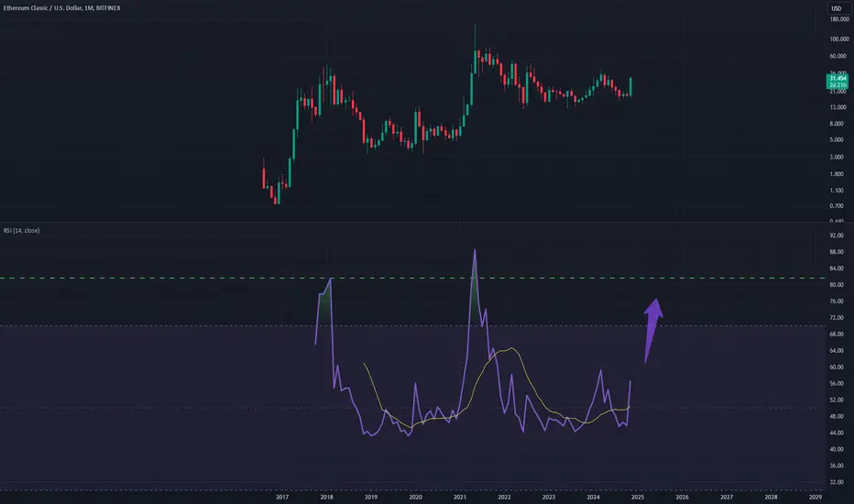Click the 1.100 price axis label
This screenshot has width=854, height=504.
837,191
